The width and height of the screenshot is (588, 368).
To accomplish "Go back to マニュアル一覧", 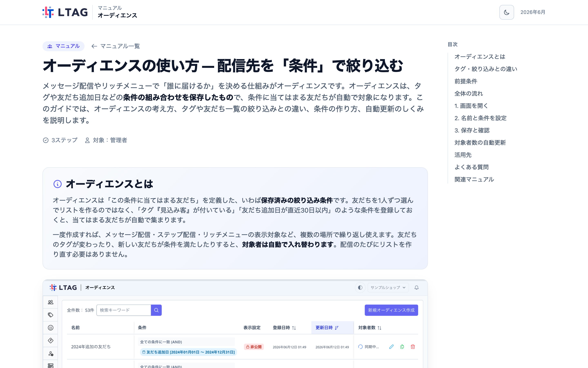I will point(115,46).
